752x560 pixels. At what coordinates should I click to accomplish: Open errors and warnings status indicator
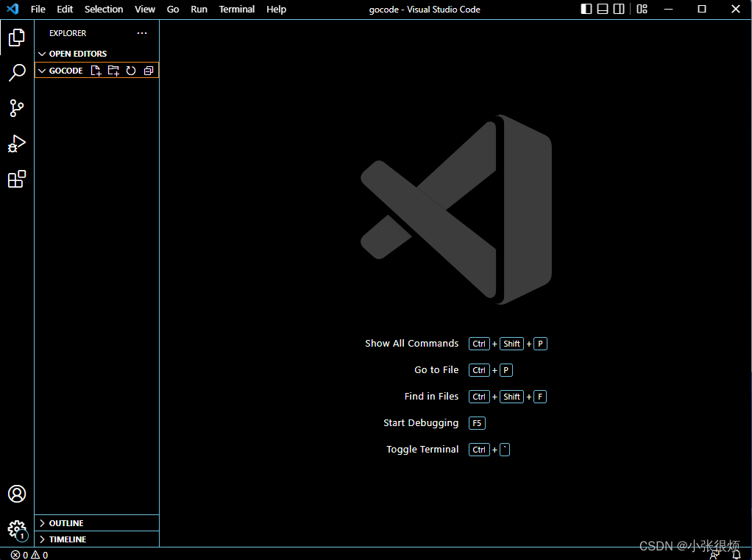(29, 555)
